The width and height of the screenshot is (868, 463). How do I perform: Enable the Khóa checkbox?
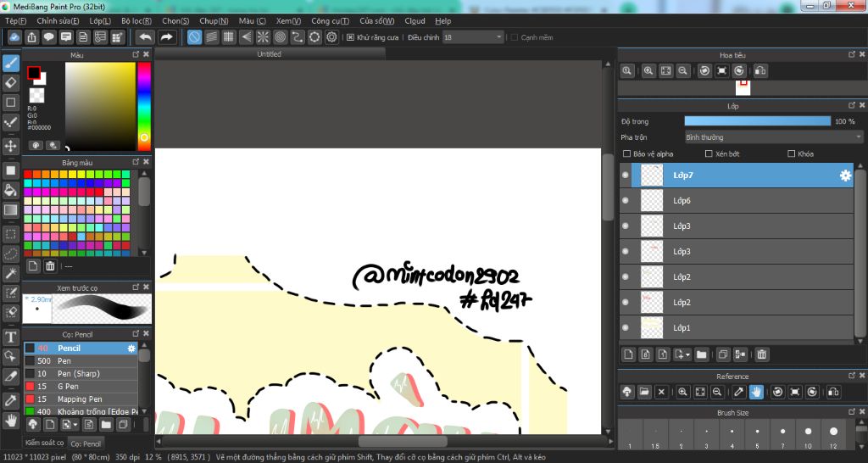point(791,154)
